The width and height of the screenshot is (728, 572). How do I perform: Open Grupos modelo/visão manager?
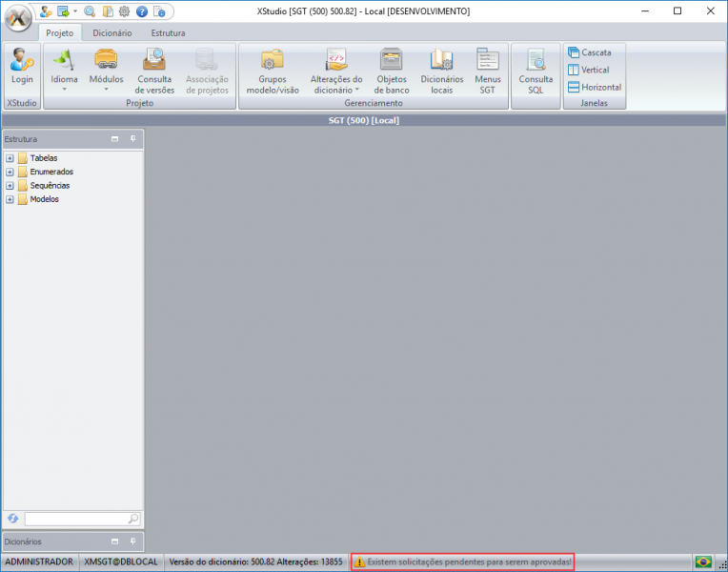[273, 69]
